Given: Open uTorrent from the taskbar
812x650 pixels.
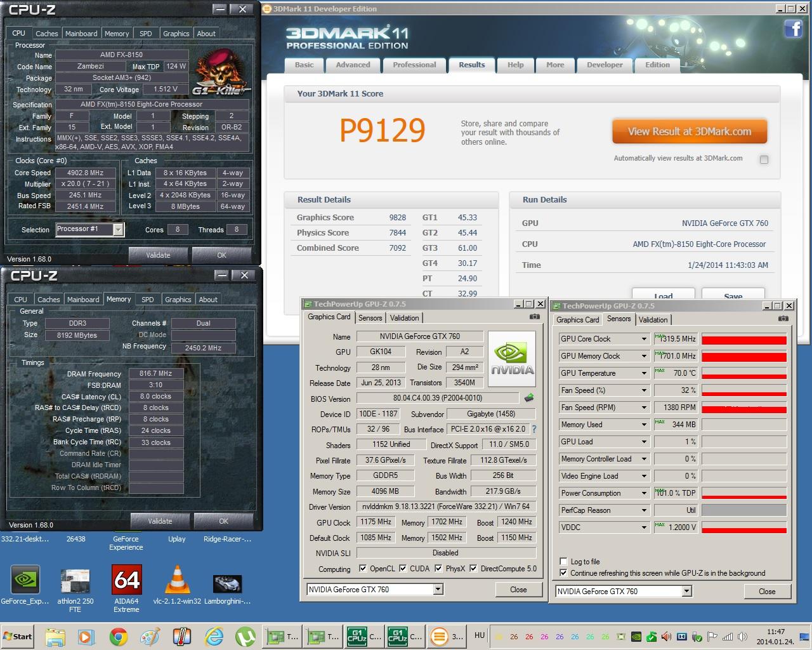Looking at the screenshot, I should point(246,636).
